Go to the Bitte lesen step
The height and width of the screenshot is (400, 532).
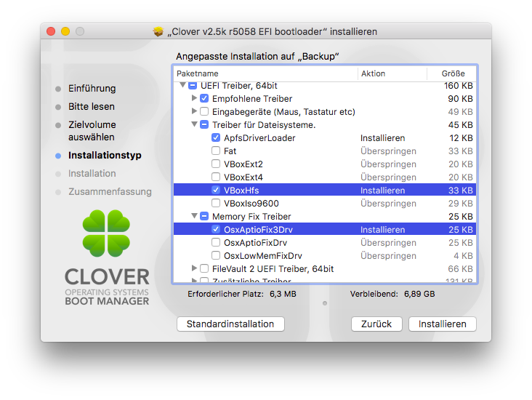point(92,107)
